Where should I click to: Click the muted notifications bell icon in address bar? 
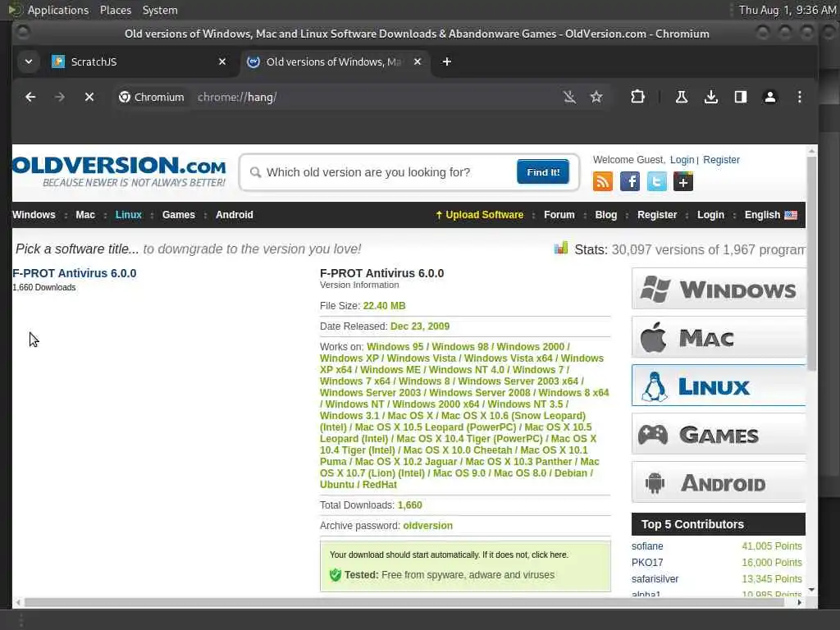click(569, 97)
